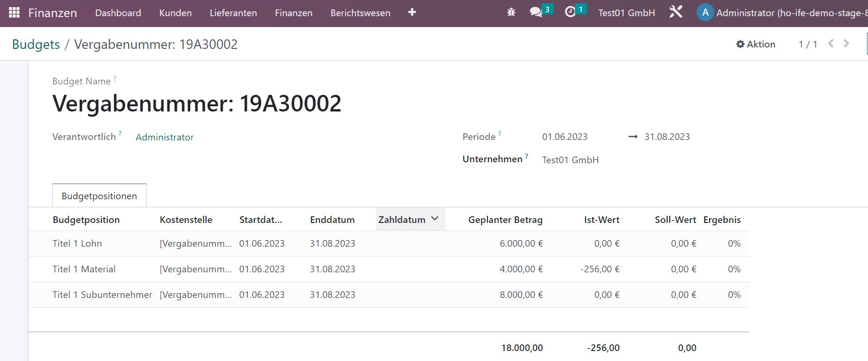868x361 pixels.
Task: Open the Administrator responsible link
Action: coord(165,137)
